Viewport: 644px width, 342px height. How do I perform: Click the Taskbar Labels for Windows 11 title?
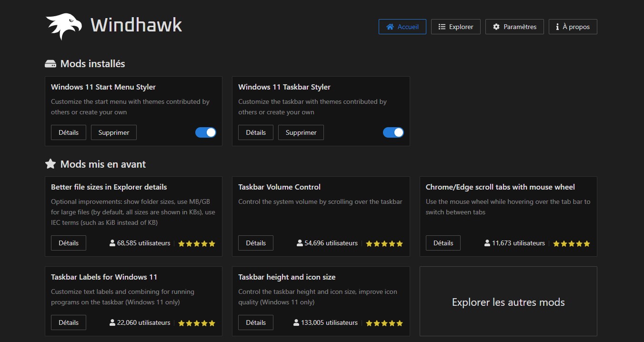click(x=104, y=277)
